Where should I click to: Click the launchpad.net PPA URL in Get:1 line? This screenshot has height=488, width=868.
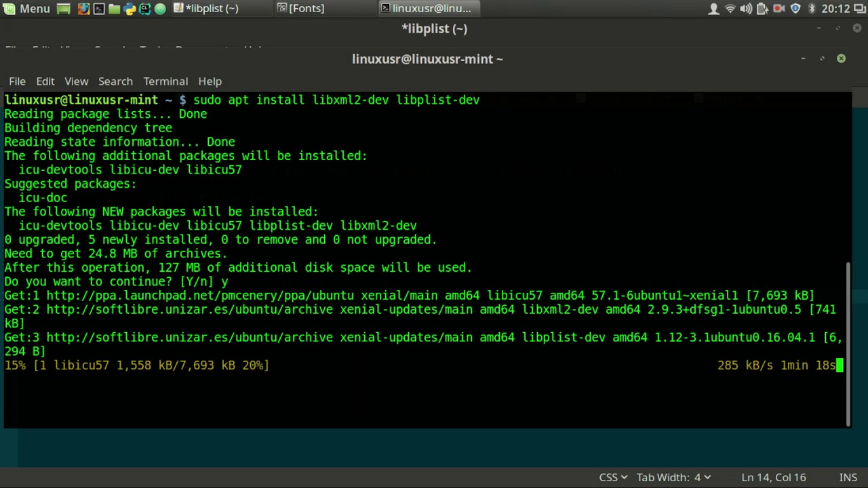pos(200,296)
